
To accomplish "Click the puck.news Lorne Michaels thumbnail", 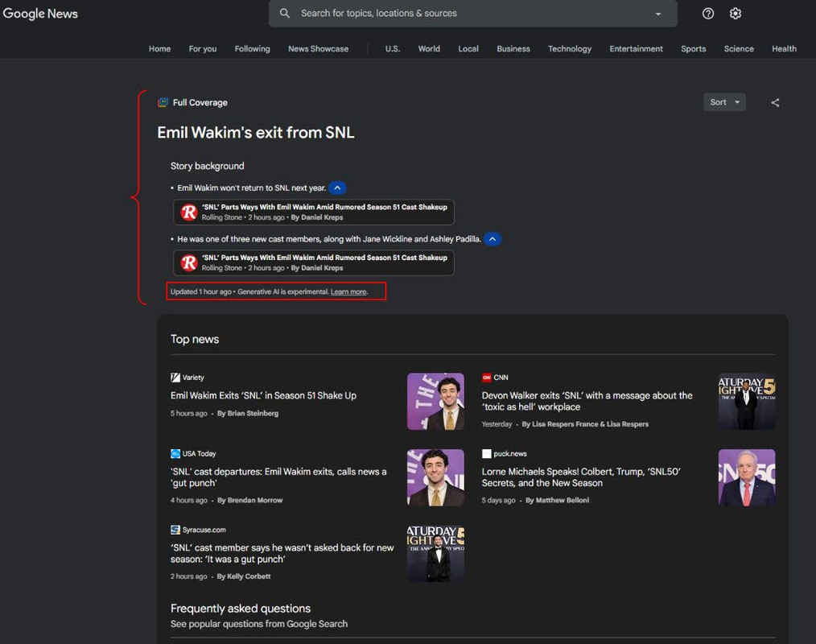I will coord(747,477).
